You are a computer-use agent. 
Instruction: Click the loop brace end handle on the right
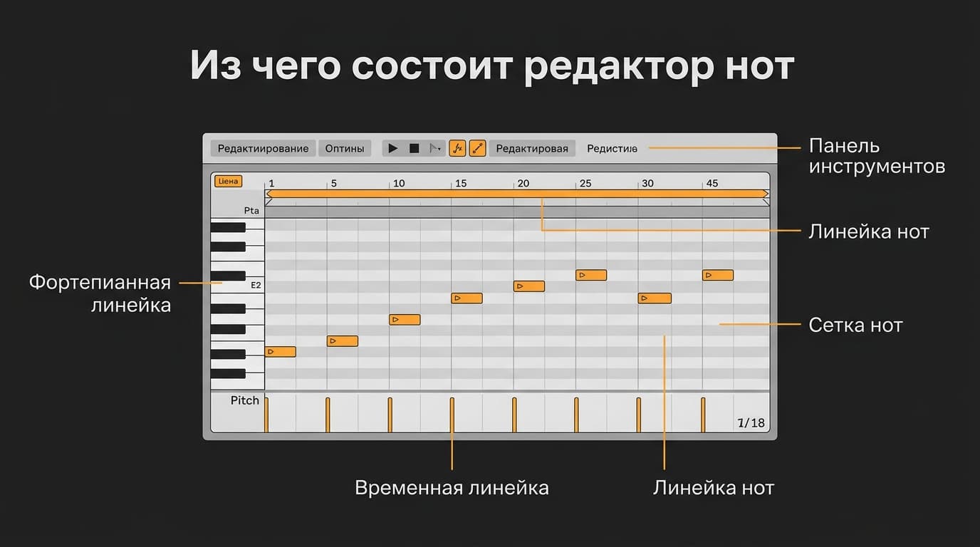coord(766,194)
